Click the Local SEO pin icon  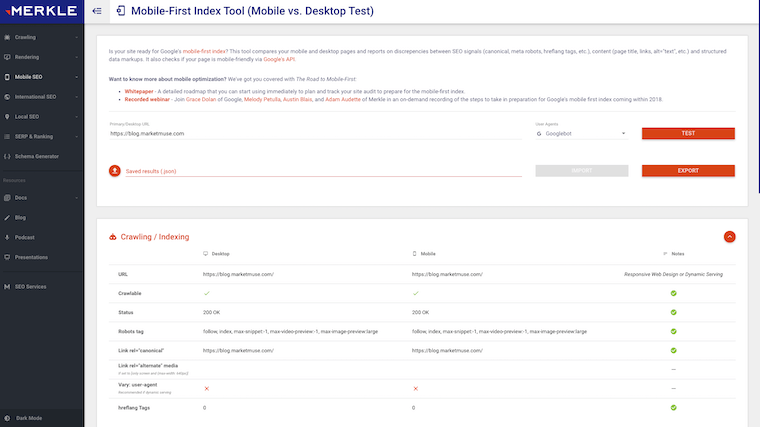7,117
